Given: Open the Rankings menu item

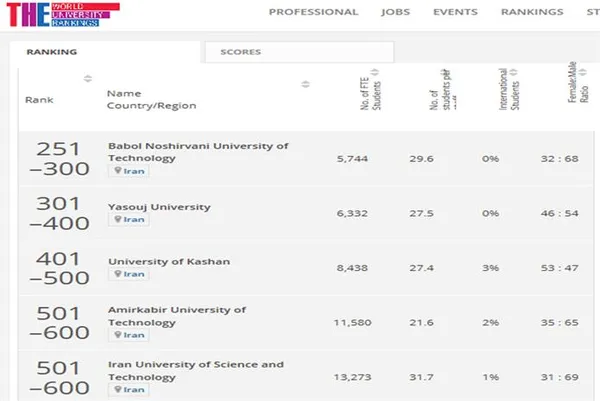Looking at the screenshot, I should click(x=532, y=12).
